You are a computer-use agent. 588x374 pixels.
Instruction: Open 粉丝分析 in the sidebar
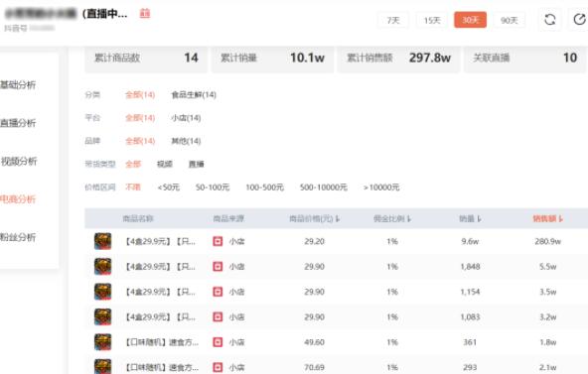tap(18, 237)
